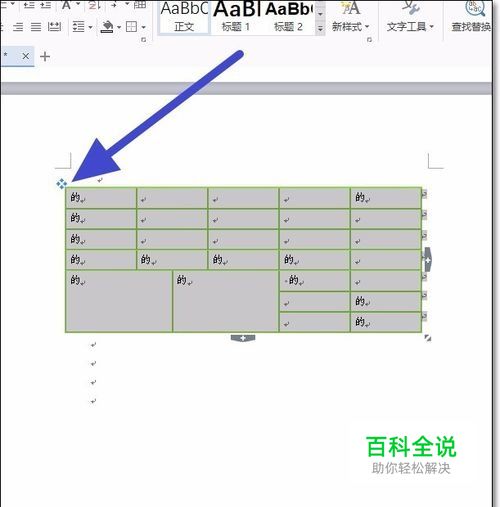500x507 pixels.
Task: Increase the paragraph indent
Action: coord(46,4)
